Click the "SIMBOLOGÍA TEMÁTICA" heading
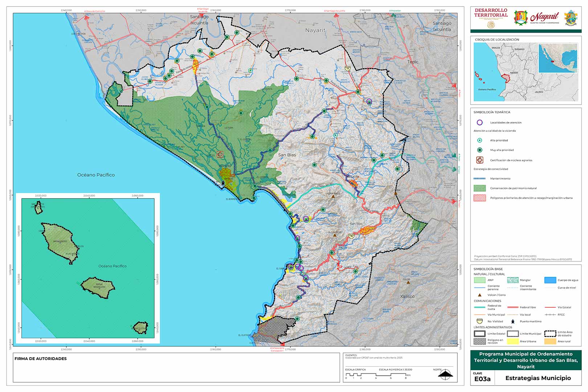 [x=492, y=112]
